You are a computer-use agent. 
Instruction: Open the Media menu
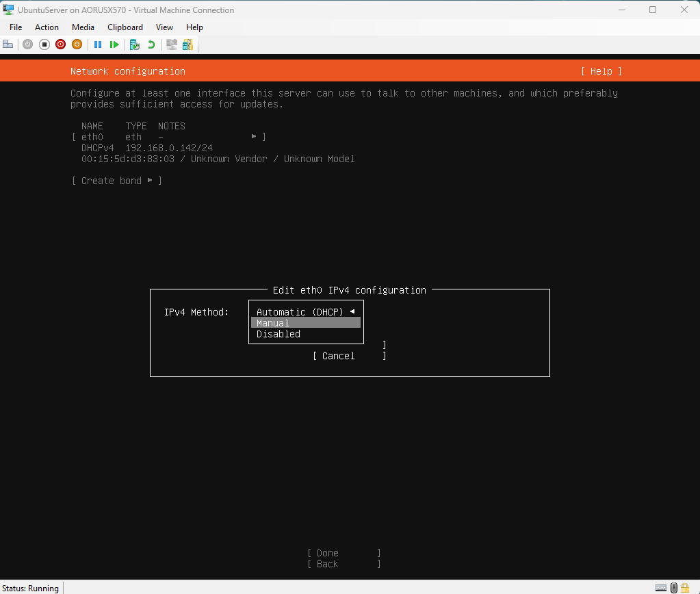(x=83, y=27)
